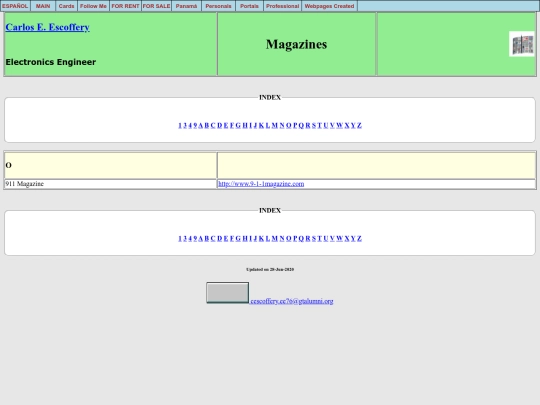The width and height of the screenshot is (540, 405).
Task: Click the 'Magazines' page heading
Action: [297, 44]
